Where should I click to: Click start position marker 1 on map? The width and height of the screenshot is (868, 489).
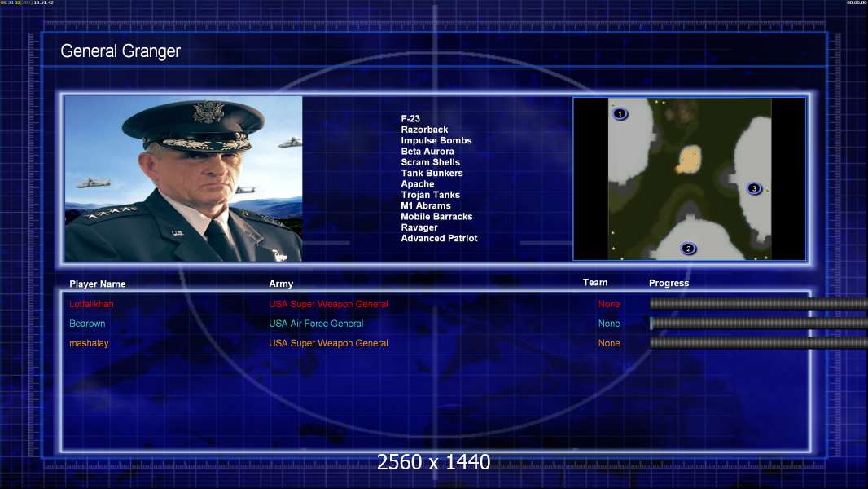620,114
